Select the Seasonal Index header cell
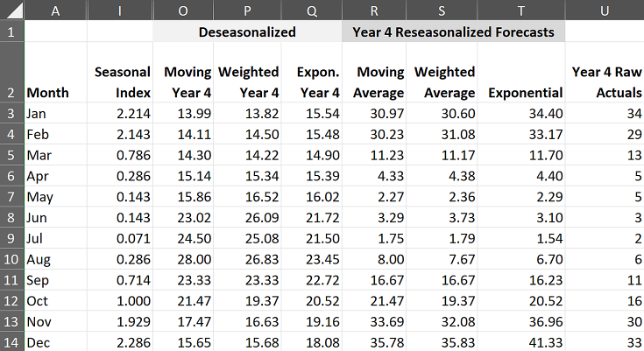 pyautogui.click(x=119, y=81)
